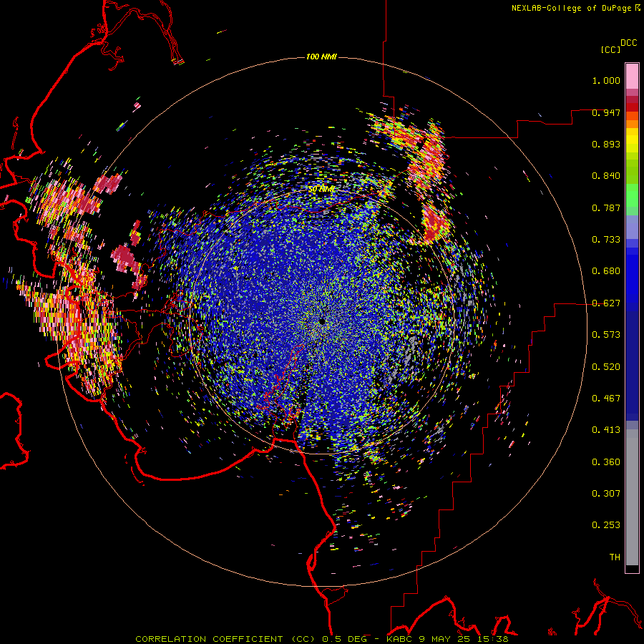644x644 pixels.
Task: Click the 0.893 scale value
Action: [x=606, y=144]
